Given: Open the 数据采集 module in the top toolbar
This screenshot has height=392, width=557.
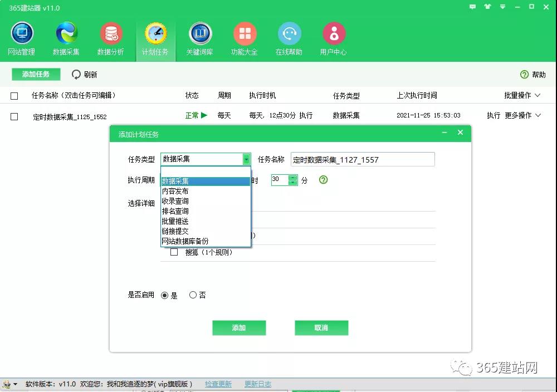Looking at the screenshot, I should 66,39.
